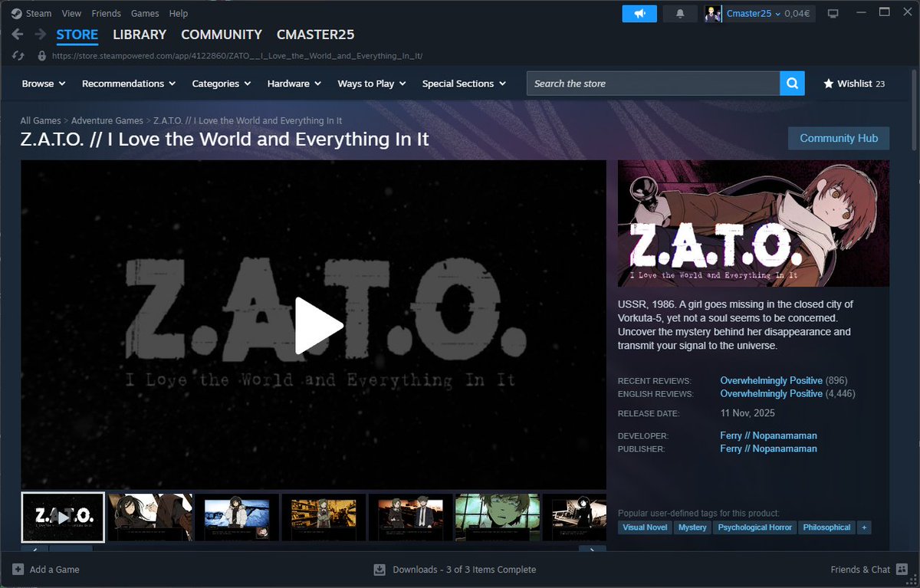
Task: Play the Z.A.T.O. trailer video
Action: pos(319,326)
